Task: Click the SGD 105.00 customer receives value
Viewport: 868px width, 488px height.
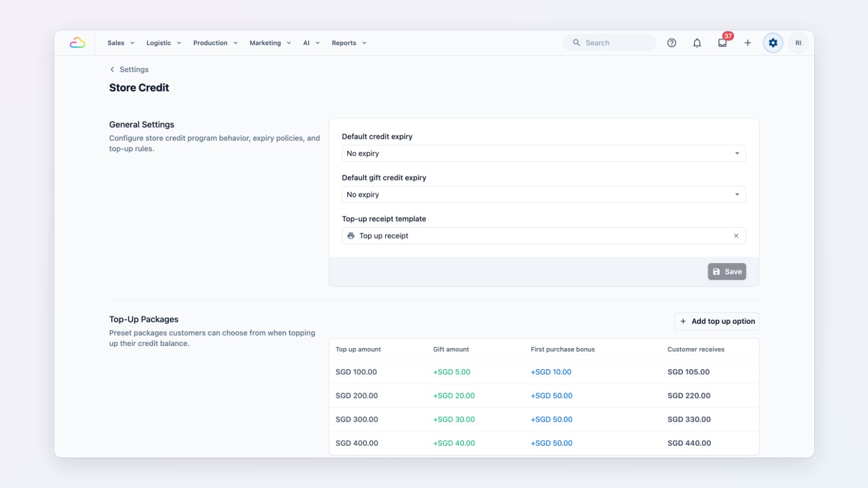Action: tap(688, 372)
